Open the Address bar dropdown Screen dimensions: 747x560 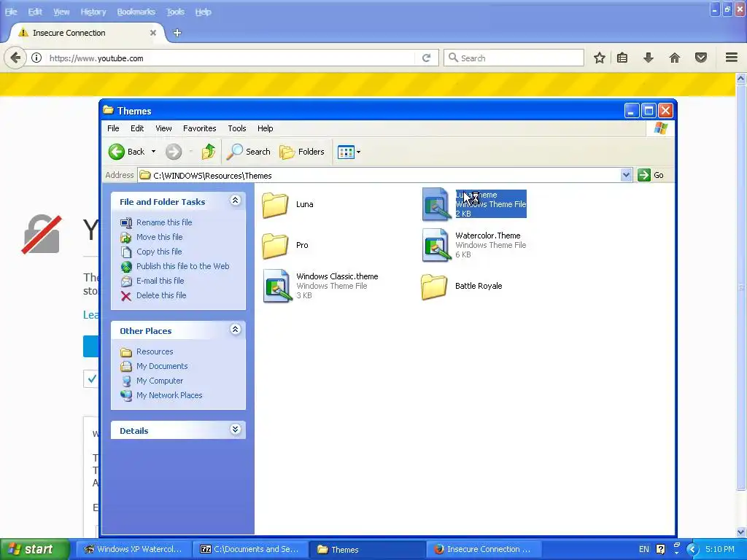pos(626,175)
